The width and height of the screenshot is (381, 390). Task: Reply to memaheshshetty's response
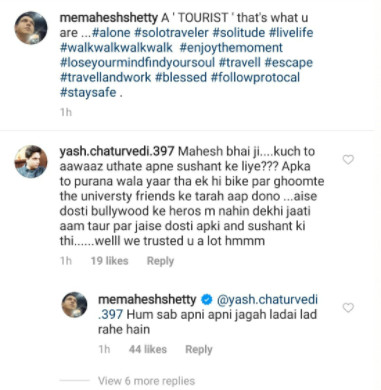pyautogui.click(x=199, y=349)
